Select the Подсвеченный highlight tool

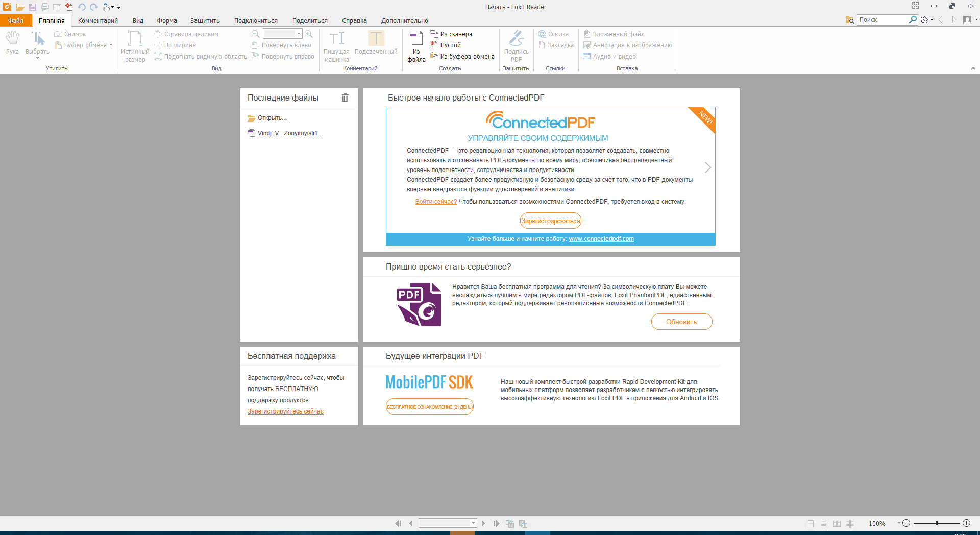[x=376, y=43]
